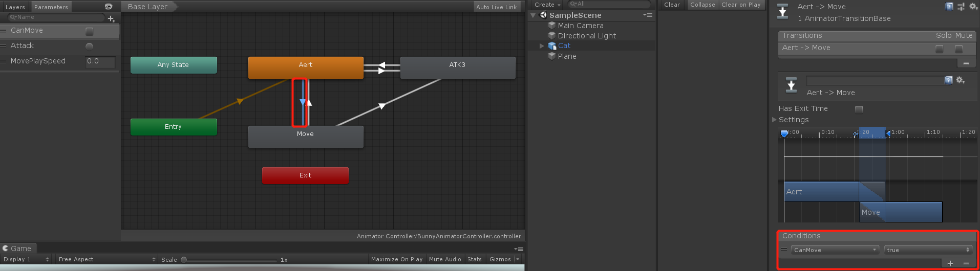Select the Aert to ATK3 transition arrow
The image size is (980, 271).
[x=382, y=71]
